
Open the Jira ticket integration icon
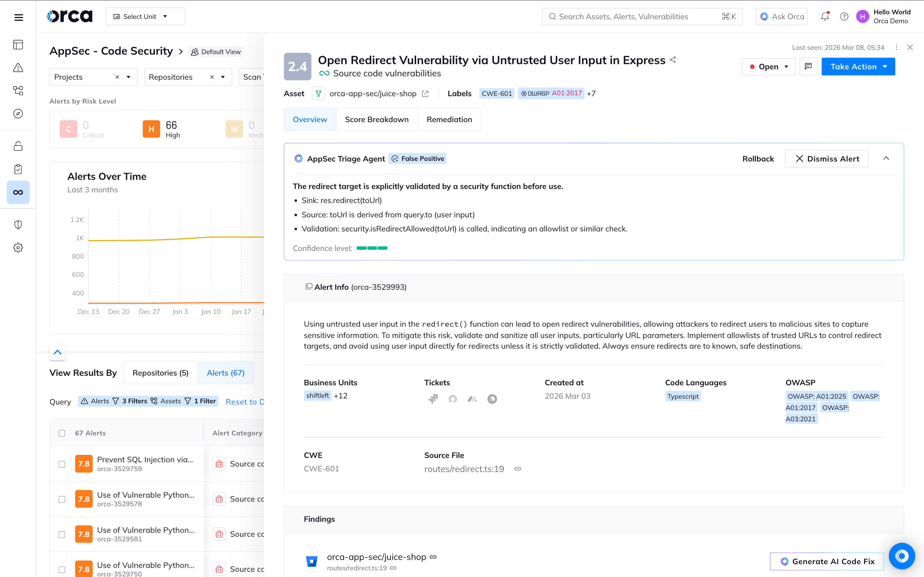click(x=433, y=399)
